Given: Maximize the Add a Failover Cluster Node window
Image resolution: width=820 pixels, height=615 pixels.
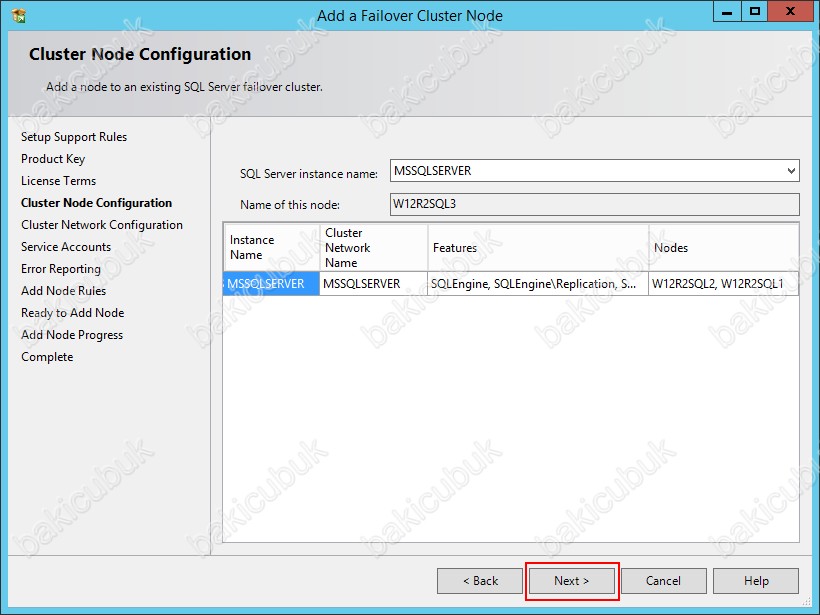Looking at the screenshot, I should click(x=755, y=12).
